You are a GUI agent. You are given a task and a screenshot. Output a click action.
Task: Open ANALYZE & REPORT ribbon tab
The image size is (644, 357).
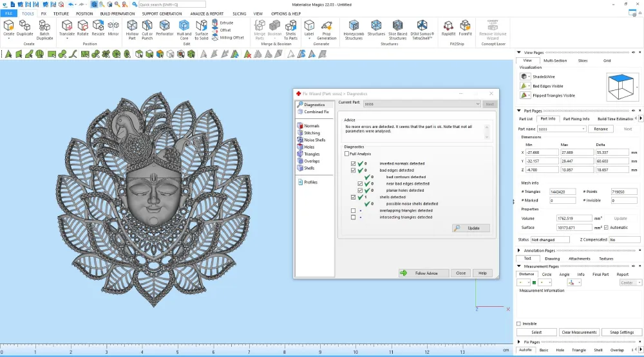(x=207, y=14)
